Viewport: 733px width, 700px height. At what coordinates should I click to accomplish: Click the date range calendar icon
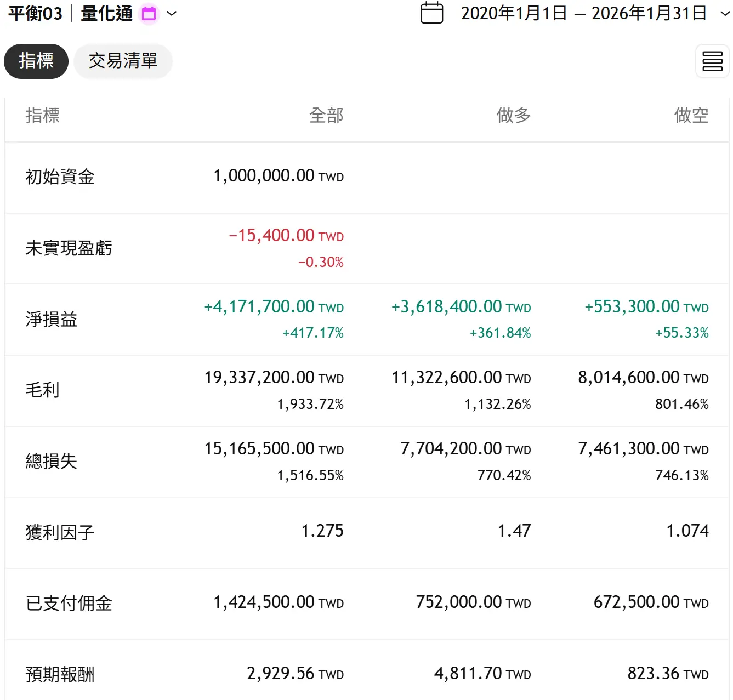point(431,13)
